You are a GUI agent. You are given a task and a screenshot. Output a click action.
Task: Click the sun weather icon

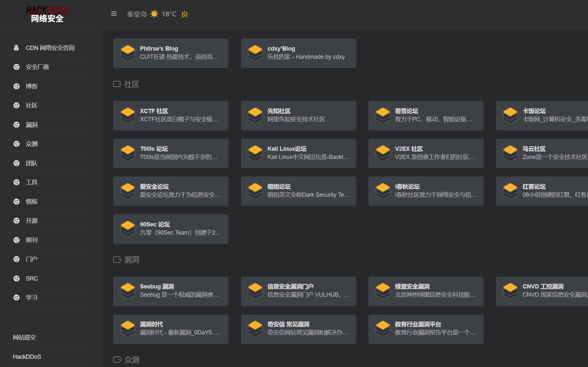pyautogui.click(x=154, y=14)
